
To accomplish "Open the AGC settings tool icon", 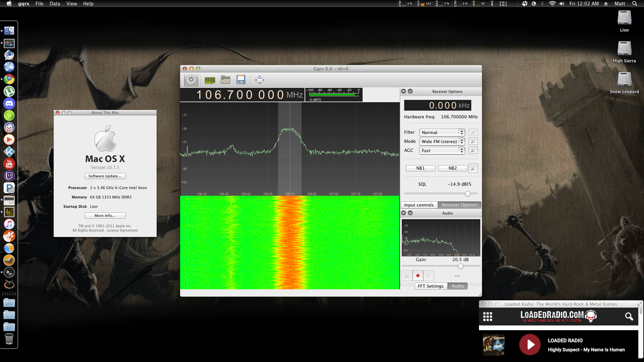I will click(x=473, y=150).
